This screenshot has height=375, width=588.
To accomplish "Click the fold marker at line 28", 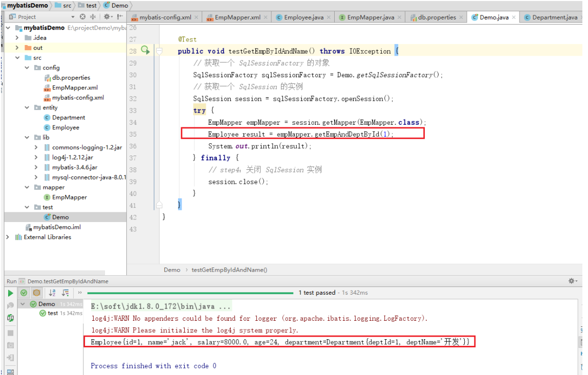I will click(x=159, y=51).
